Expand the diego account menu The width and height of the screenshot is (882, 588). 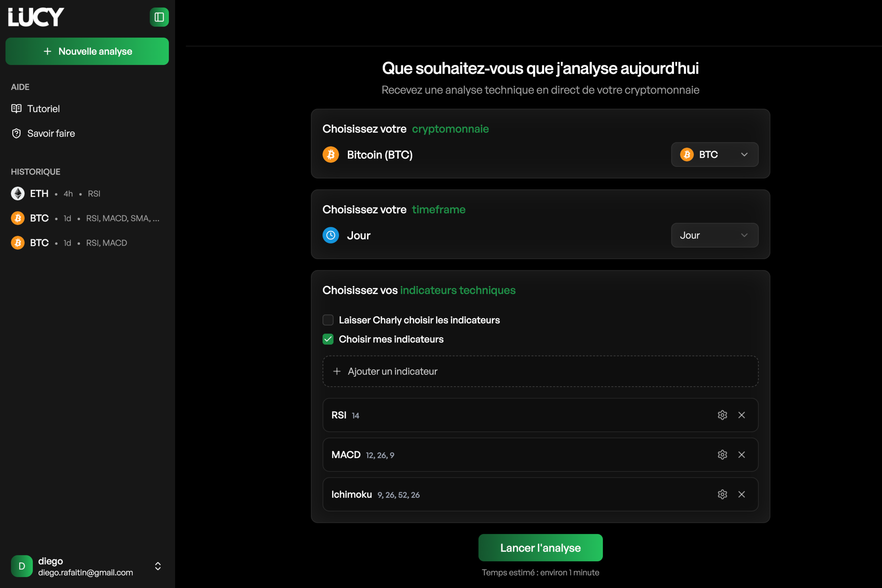coord(158,566)
